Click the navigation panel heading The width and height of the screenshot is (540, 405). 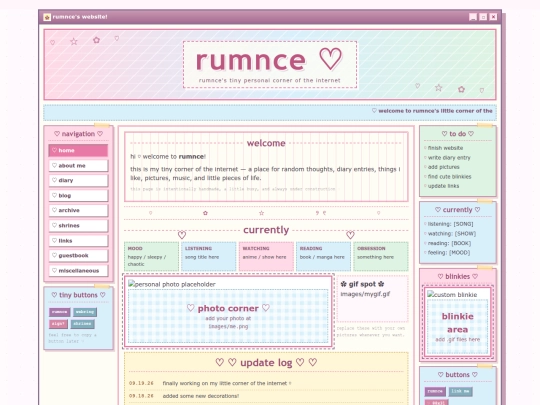point(78,134)
